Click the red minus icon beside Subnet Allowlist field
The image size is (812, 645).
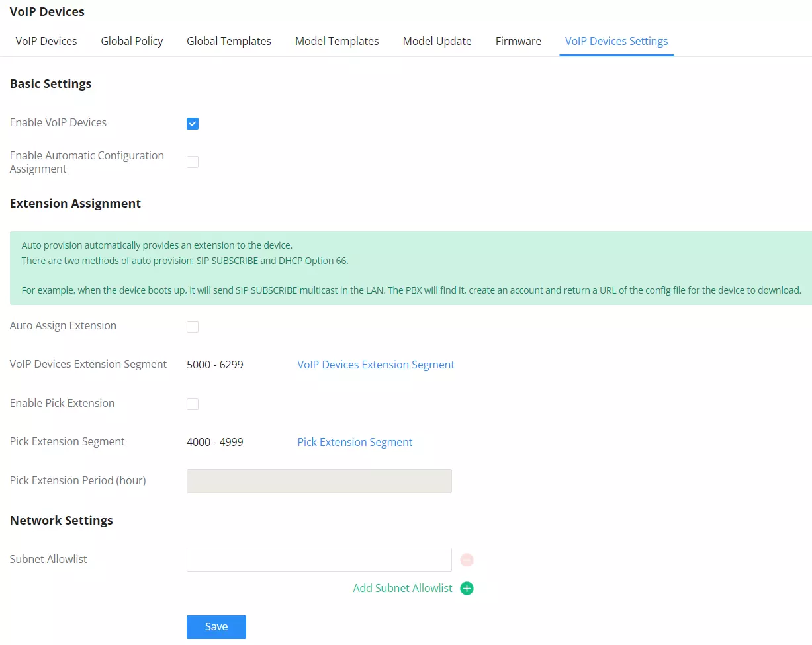coord(467,560)
